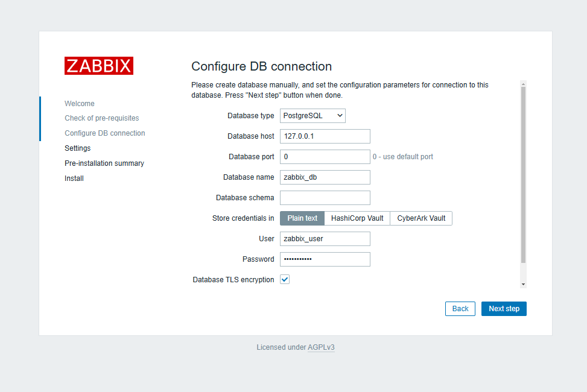Viewport: 587px width, 392px height.
Task: Click the scrollbar up arrow
Action: point(523,84)
